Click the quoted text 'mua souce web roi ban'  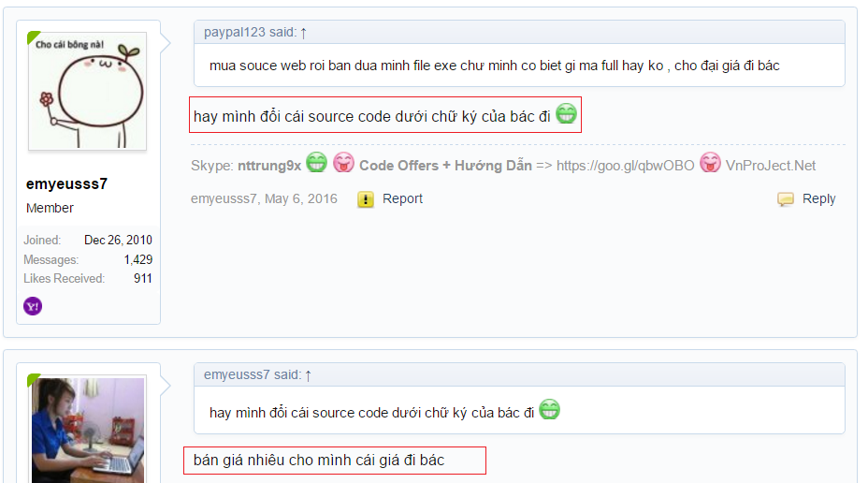495,66
